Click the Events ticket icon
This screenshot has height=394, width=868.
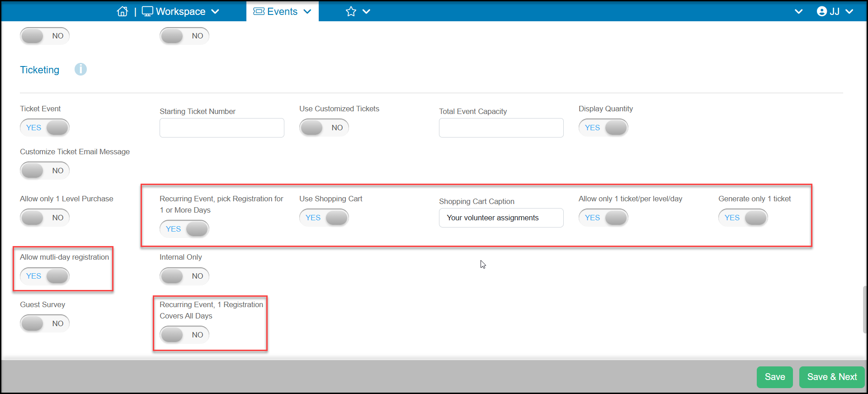click(259, 11)
